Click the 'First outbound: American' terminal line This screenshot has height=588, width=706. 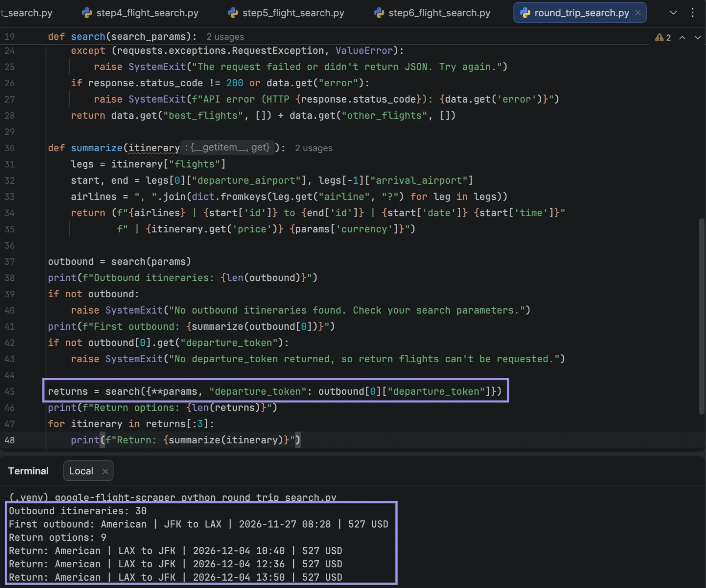(x=198, y=524)
